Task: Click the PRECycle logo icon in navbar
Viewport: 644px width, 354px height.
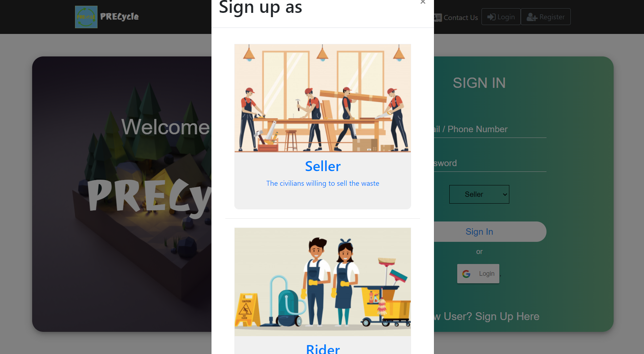Action: coord(86,17)
